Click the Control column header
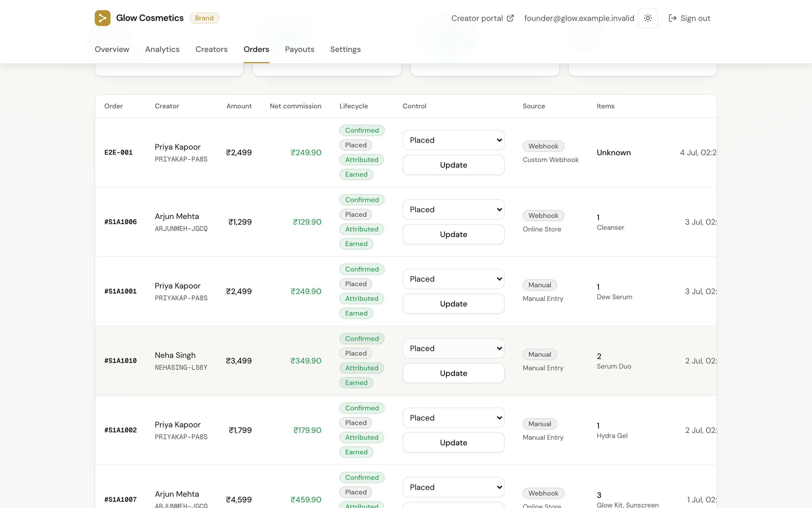Viewport: 812px width, 508px height. tap(414, 106)
